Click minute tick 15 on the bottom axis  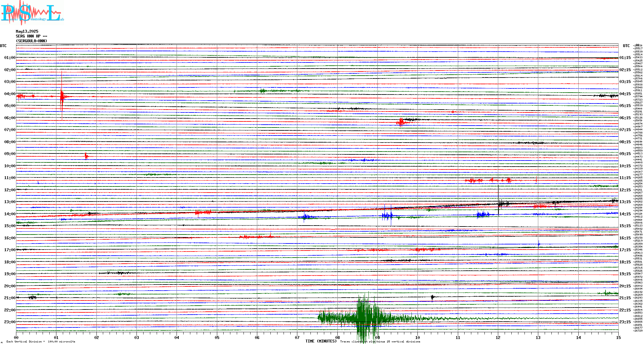click(x=618, y=337)
